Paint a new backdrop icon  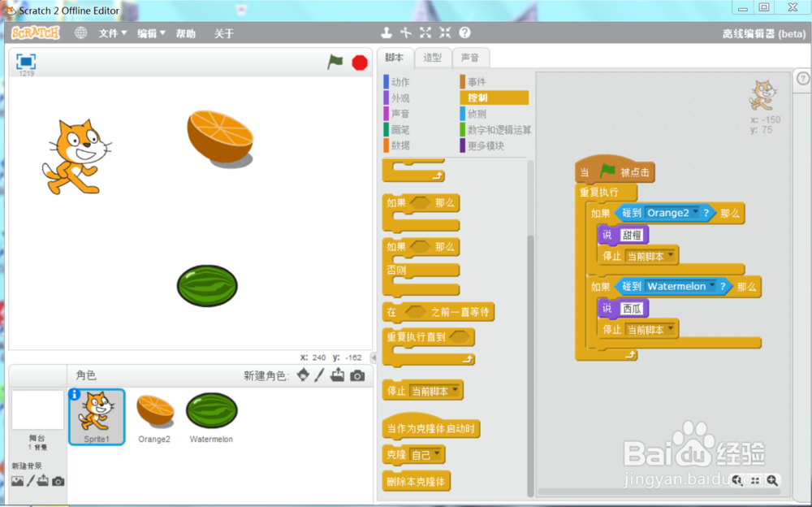tap(31, 481)
